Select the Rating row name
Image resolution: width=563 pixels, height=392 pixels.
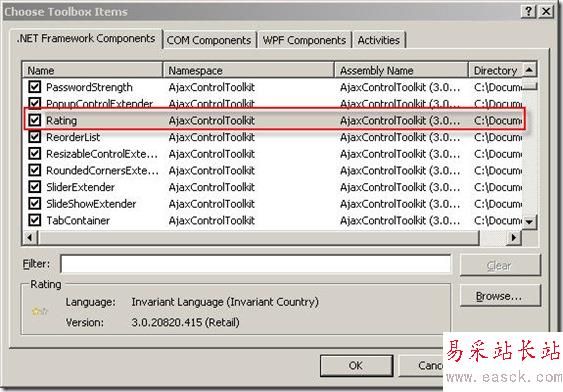tap(61, 121)
